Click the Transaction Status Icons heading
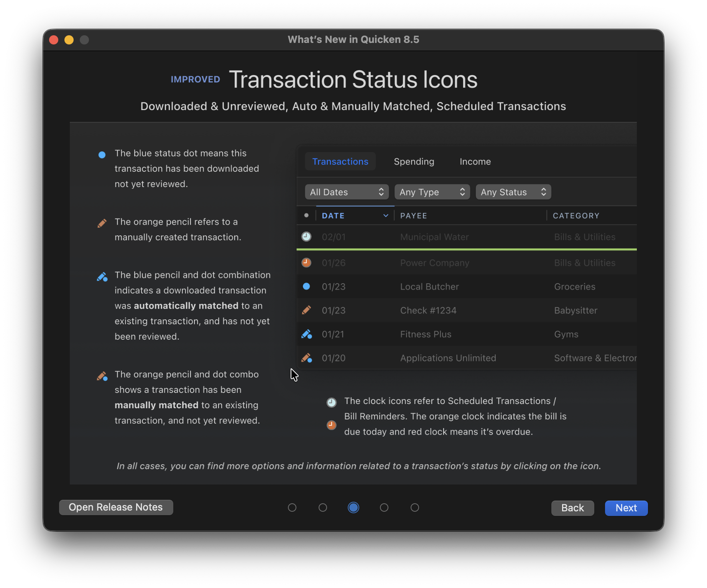 [353, 80]
